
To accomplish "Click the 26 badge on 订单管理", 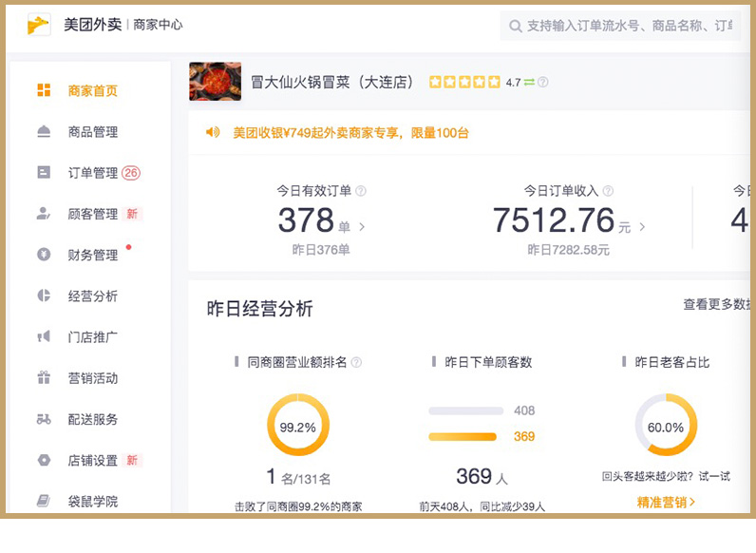I will (x=131, y=173).
